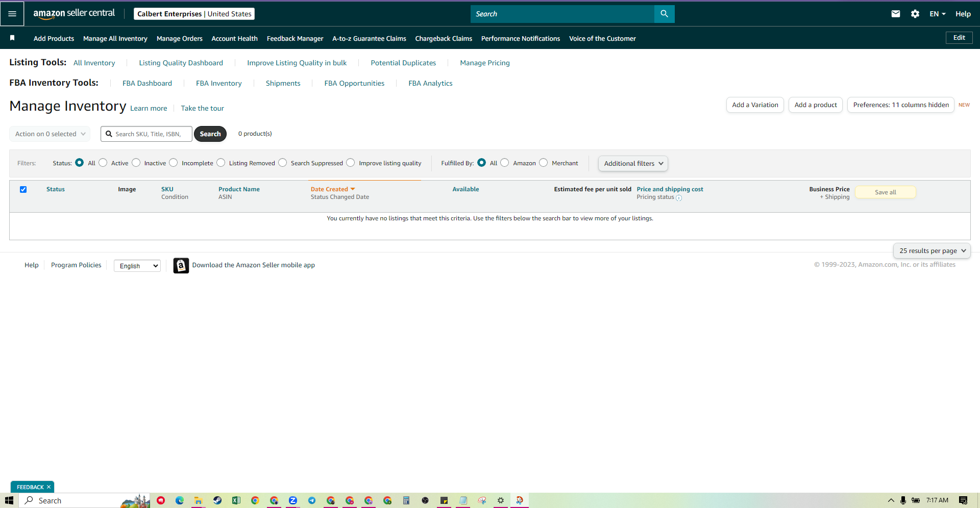Screen dimensions: 980x508
Task: Open Windows Settings gear in the taskbar
Action: click(x=501, y=500)
